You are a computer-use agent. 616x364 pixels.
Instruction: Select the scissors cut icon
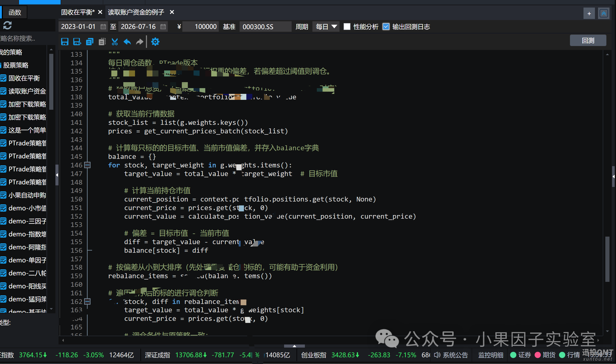(115, 42)
